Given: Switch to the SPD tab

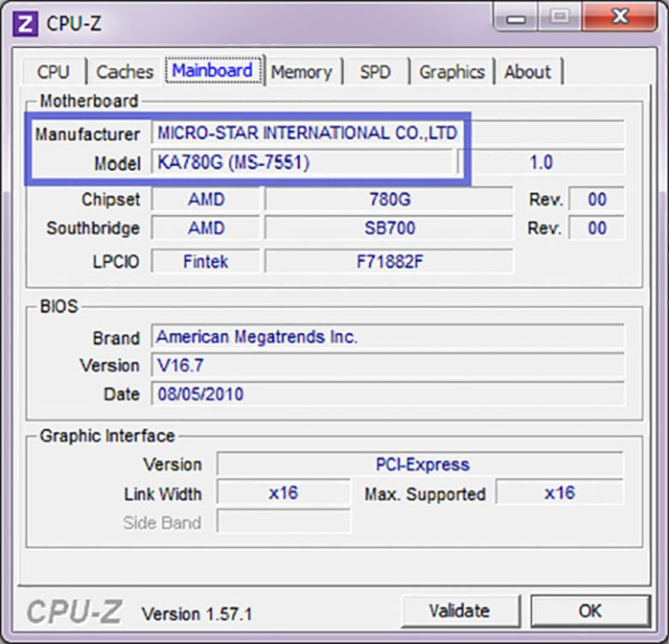Looking at the screenshot, I should [375, 72].
